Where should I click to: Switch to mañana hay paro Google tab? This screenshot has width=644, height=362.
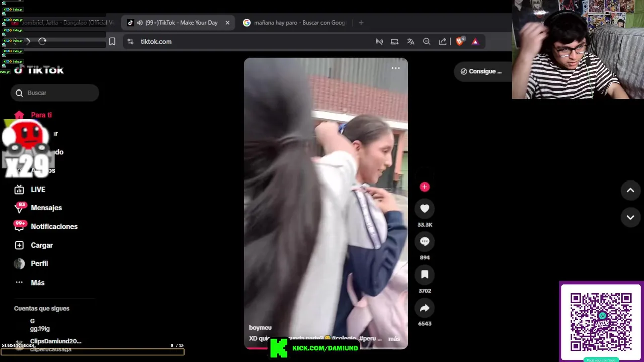[x=294, y=23]
